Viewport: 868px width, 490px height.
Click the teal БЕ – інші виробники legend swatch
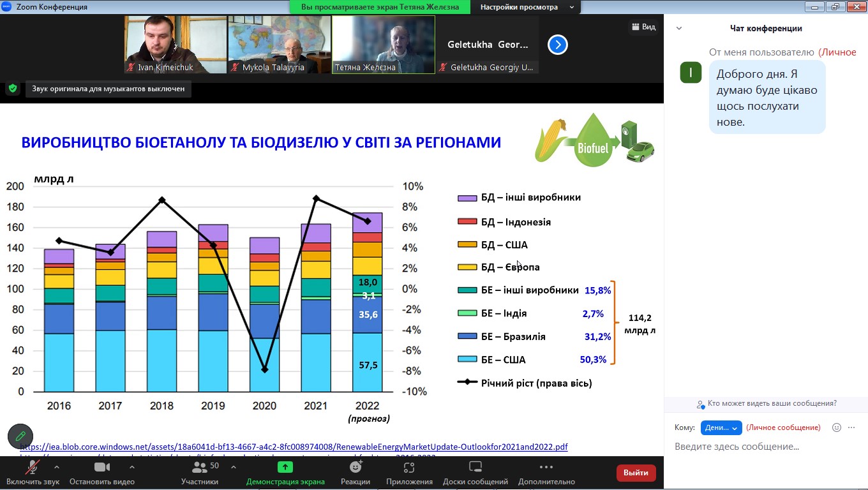coord(467,290)
